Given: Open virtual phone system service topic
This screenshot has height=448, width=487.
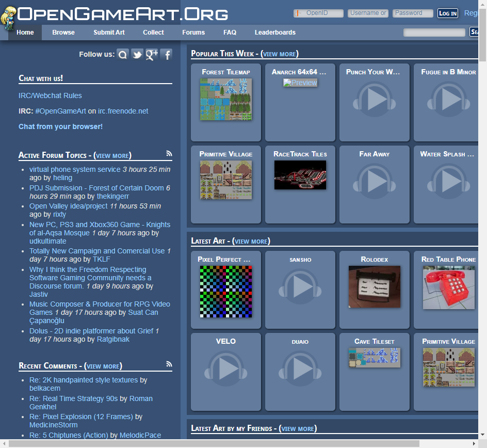Looking at the screenshot, I should pyautogui.click(x=75, y=170).
